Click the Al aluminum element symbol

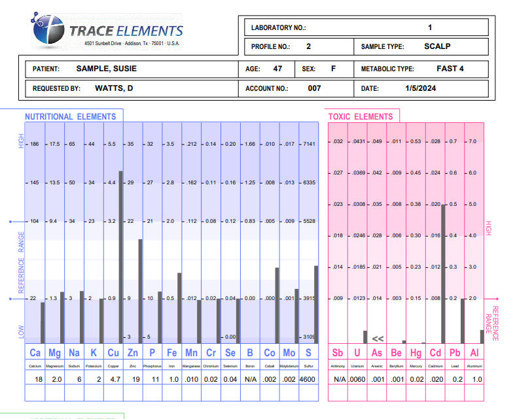click(474, 353)
